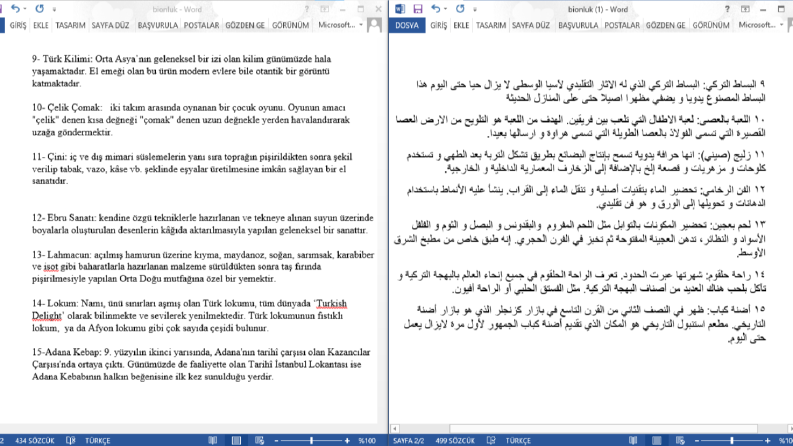Image resolution: width=793 pixels, height=446 pixels.
Task: Switch right window to Read Mode view
Action: point(633,440)
